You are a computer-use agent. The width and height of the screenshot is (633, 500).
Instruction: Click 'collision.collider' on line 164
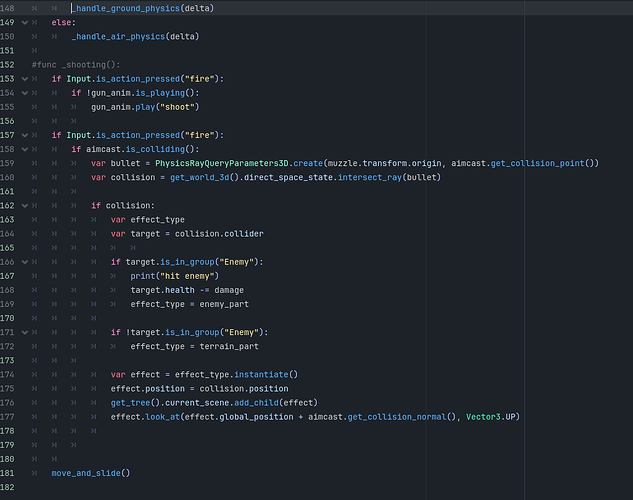click(219, 234)
